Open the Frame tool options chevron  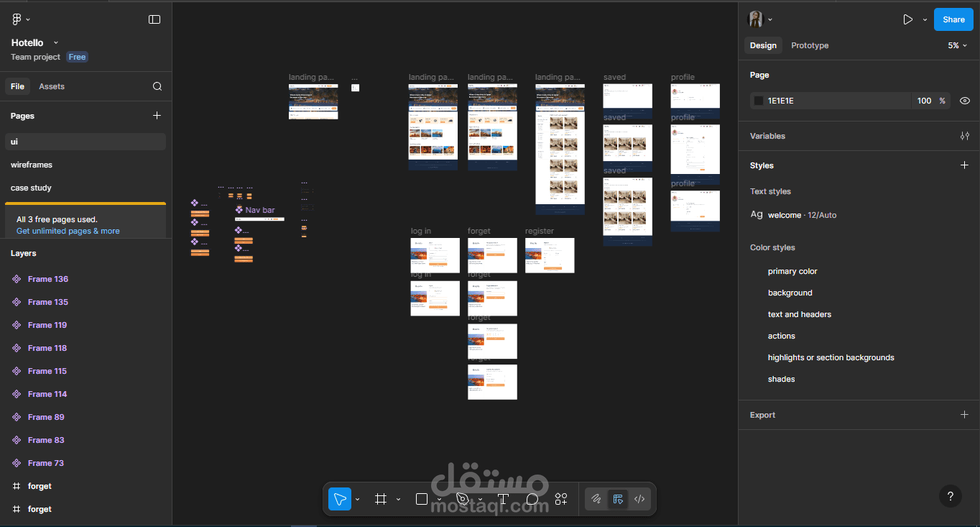click(x=398, y=499)
